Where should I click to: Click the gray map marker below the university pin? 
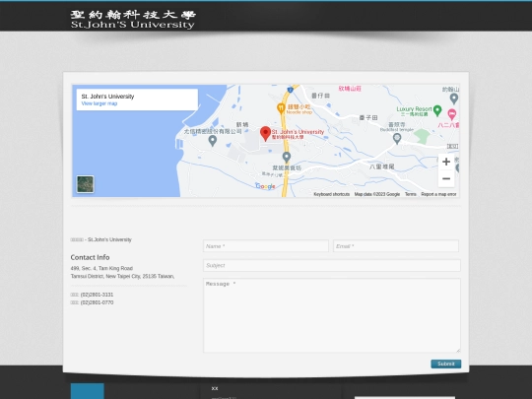[287, 157]
